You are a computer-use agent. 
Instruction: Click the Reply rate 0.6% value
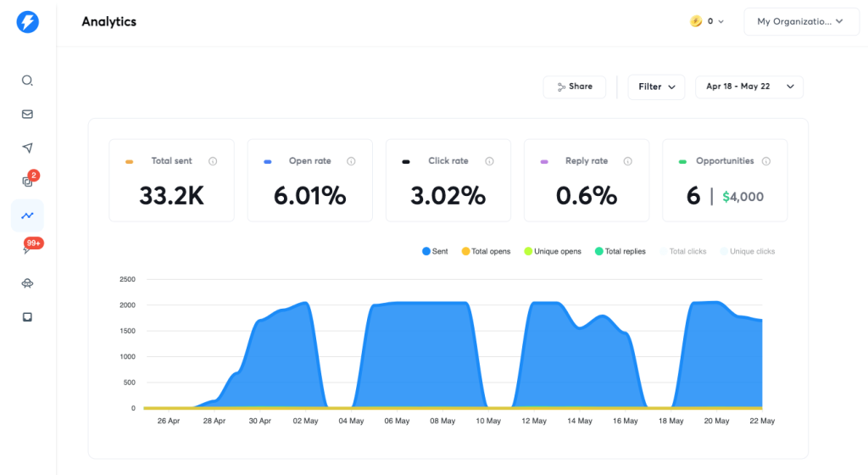[587, 195]
